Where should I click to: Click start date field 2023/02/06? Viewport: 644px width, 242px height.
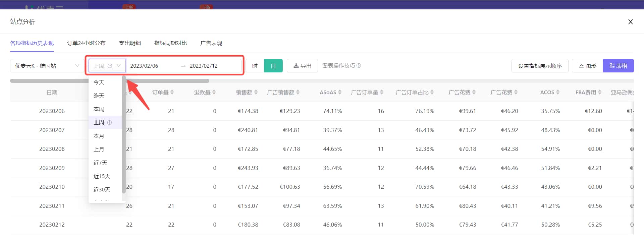(x=144, y=66)
